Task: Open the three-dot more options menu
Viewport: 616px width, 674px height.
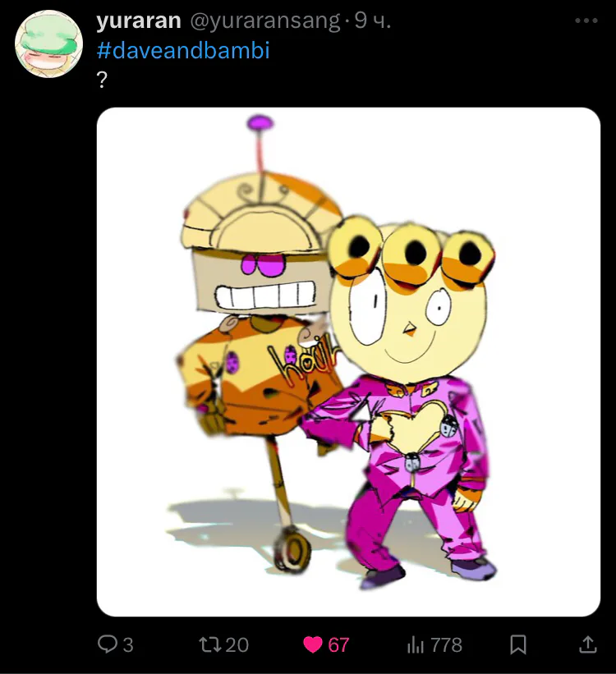Action: coord(586,21)
